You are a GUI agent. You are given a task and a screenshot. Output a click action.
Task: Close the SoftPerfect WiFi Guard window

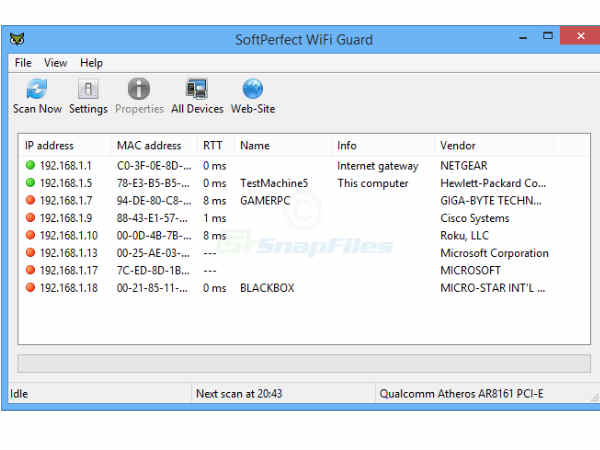point(580,36)
